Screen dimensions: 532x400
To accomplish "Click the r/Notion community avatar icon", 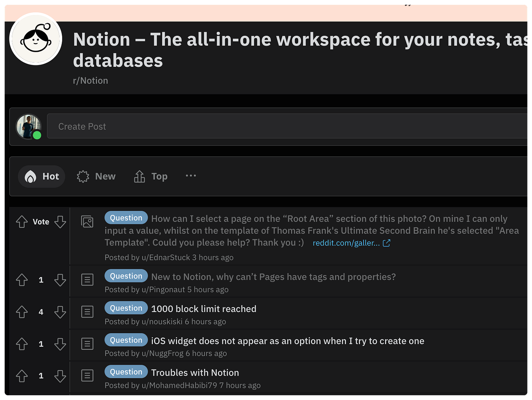I will [x=36, y=39].
